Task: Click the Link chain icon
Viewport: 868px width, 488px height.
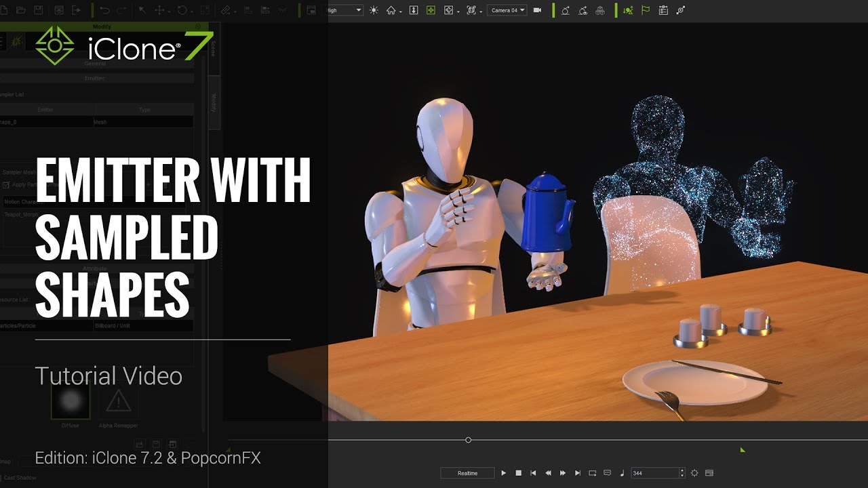Action: pyautogui.click(x=227, y=10)
